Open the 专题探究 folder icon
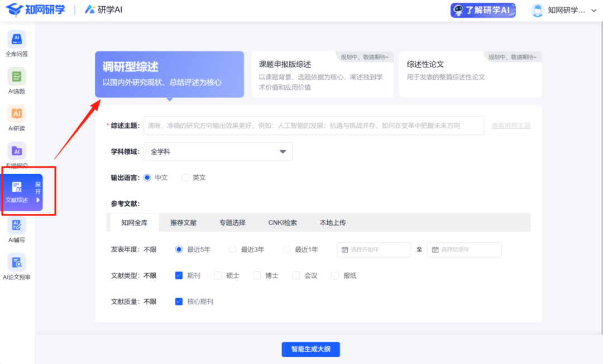The image size is (603, 364). coord(17,151)
